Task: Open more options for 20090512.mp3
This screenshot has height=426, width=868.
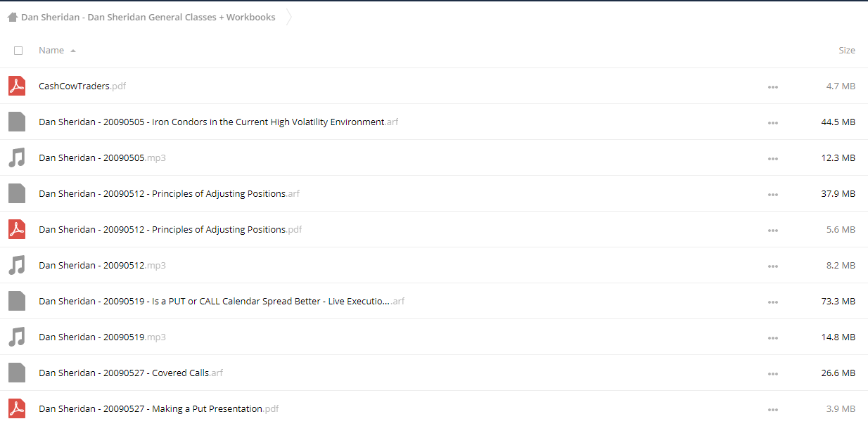Action: (773, 266)
